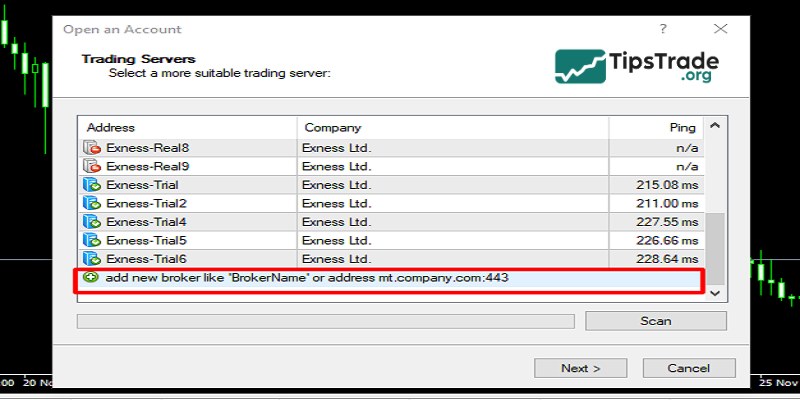Sort servers by Address column header
800x400 pixels.
[x=188, y=128]
